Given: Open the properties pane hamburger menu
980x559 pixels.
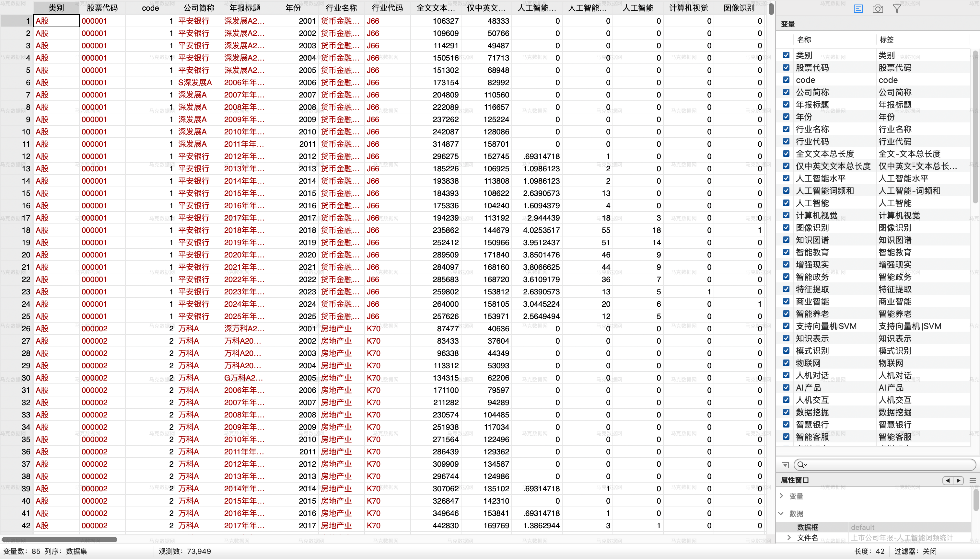Looking at the screenshot, I should (x=973, y=480).
